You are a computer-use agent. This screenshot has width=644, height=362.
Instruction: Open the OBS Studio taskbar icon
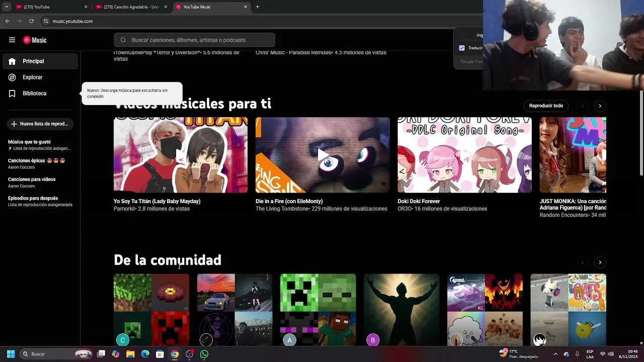pos(189,354)
